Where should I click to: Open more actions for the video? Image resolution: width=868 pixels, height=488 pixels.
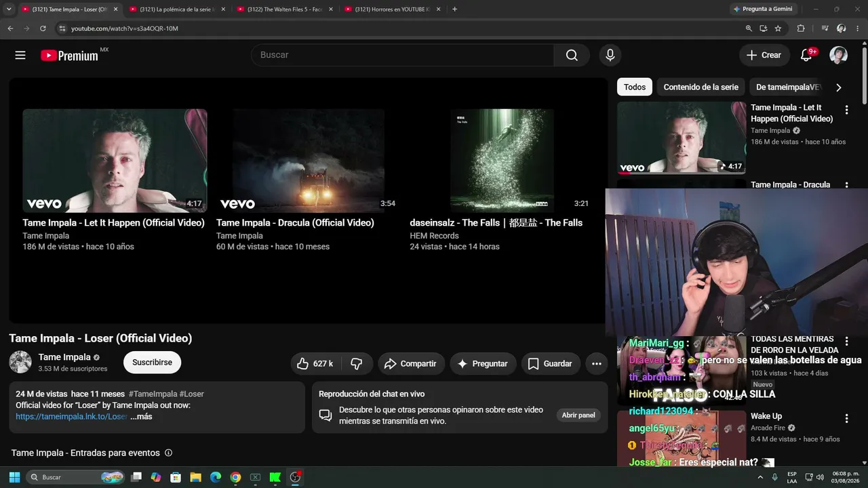tap(597, 364)
